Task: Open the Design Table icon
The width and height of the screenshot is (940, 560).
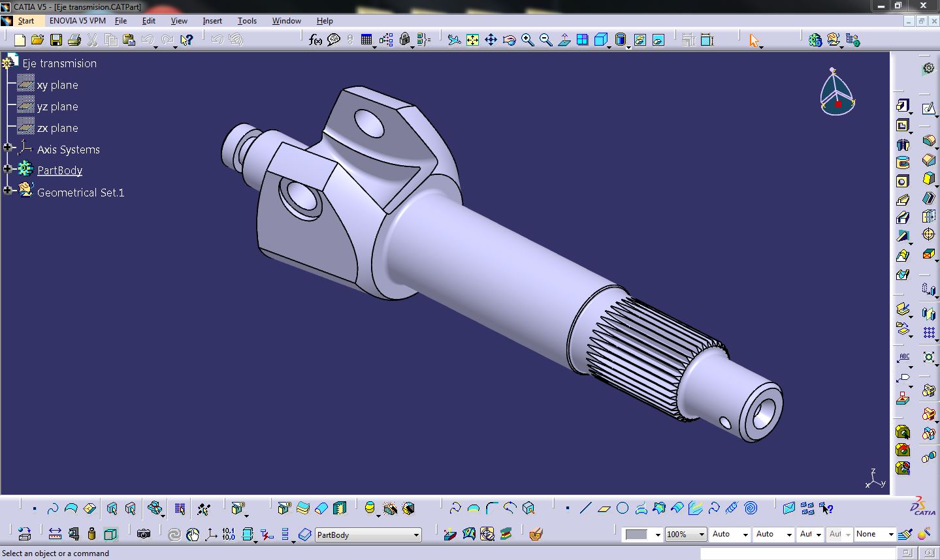Action: click(366, 40)
